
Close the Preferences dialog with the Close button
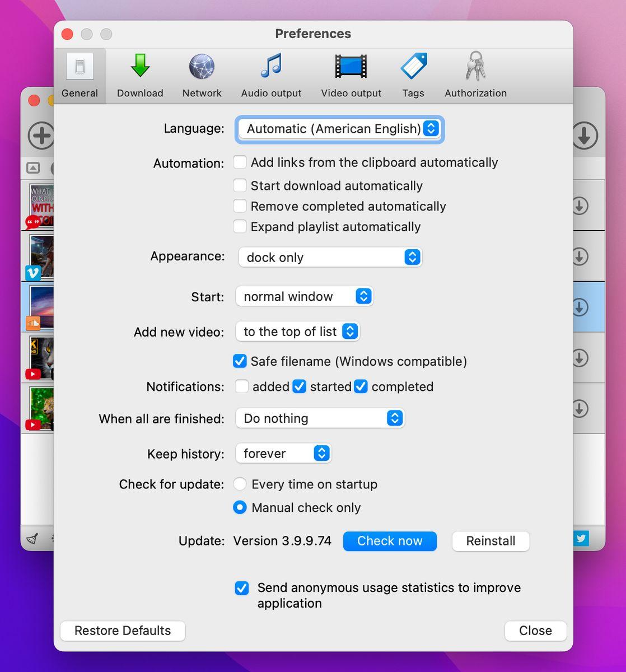535,631
